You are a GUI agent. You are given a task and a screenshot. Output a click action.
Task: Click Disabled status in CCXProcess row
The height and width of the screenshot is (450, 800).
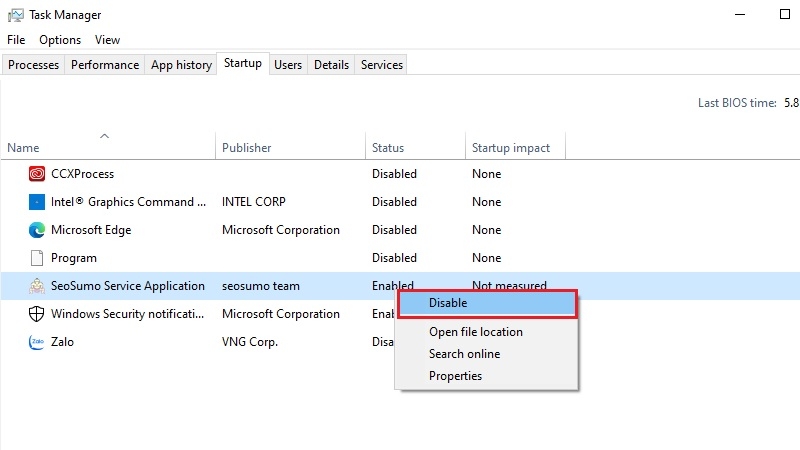coord(394,174)
